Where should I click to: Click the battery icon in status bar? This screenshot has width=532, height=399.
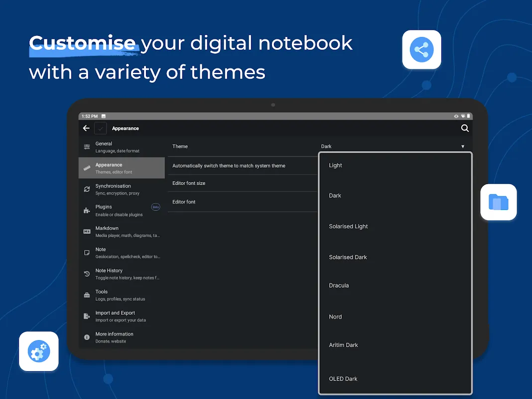click(469, 116)
